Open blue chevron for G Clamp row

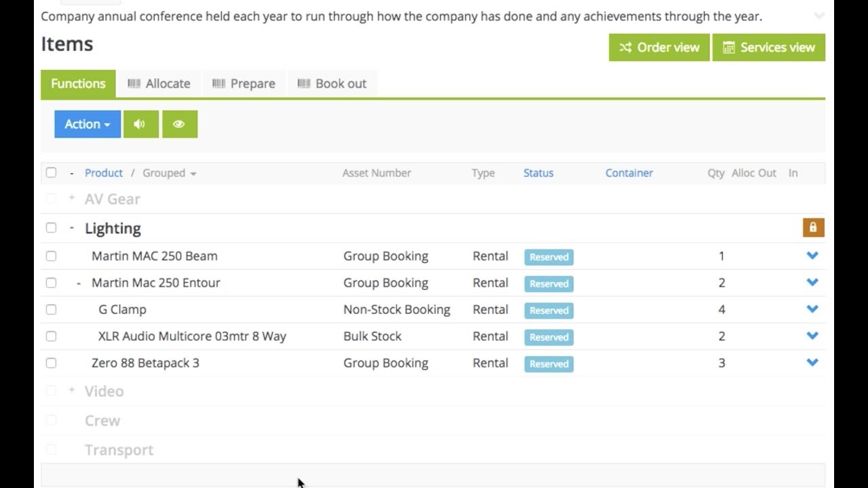812,309
